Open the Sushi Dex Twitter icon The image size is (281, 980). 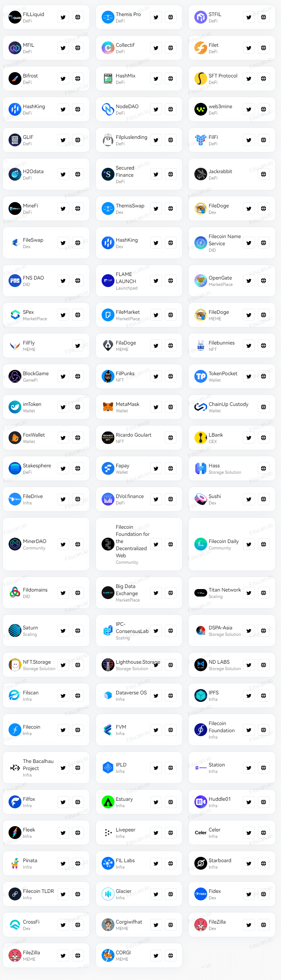(x=249, y=499)
